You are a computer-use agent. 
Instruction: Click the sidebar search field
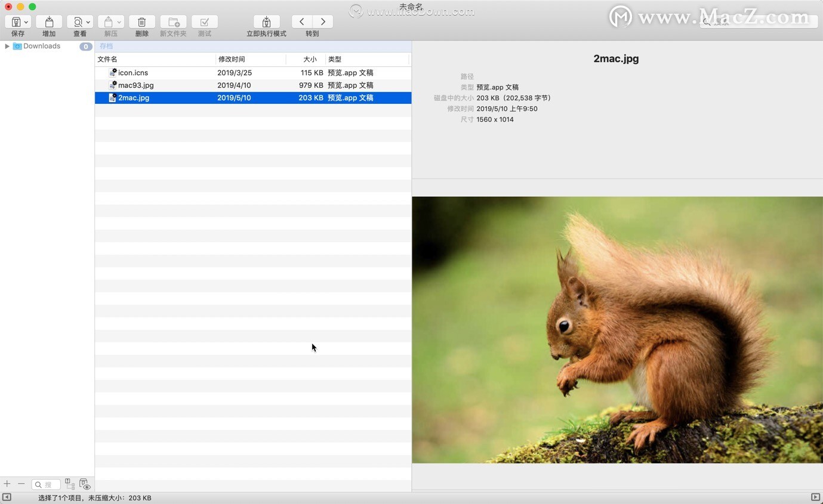(47, 484)
